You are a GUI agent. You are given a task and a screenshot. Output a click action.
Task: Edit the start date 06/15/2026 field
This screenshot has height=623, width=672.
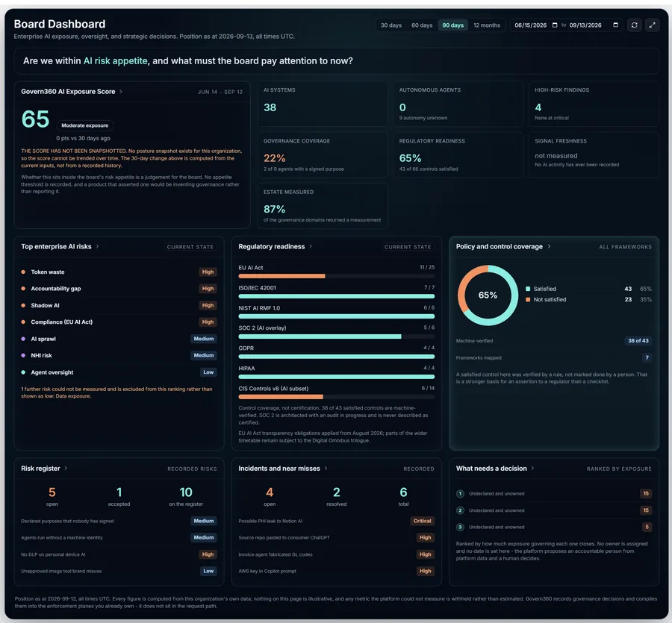pyautogui.click(x=531, y=25)
